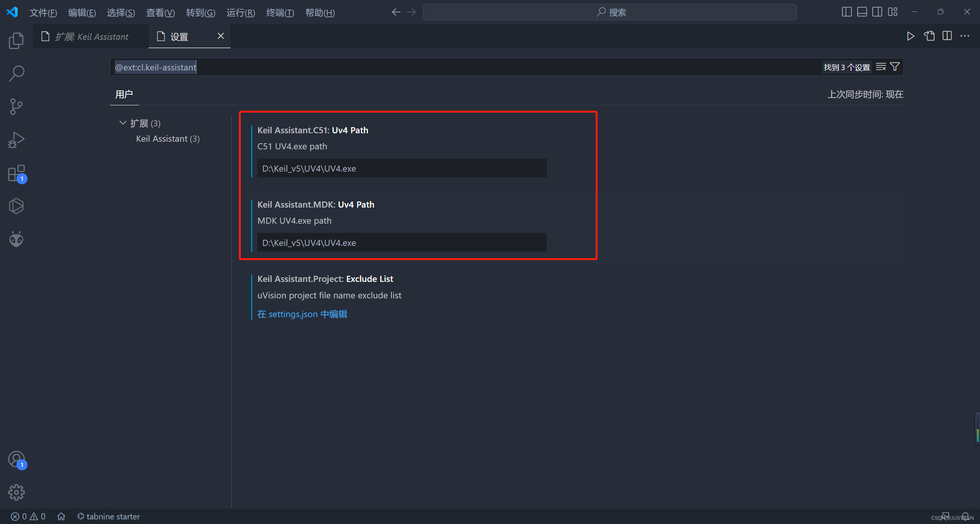Click errors and warnings status indicator
The height and width of the screenshot is (524, 980).
[28, 516]
